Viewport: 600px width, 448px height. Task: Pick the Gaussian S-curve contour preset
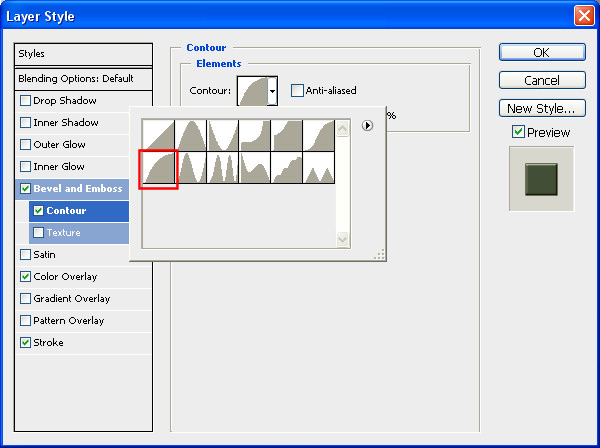(319, 135)
